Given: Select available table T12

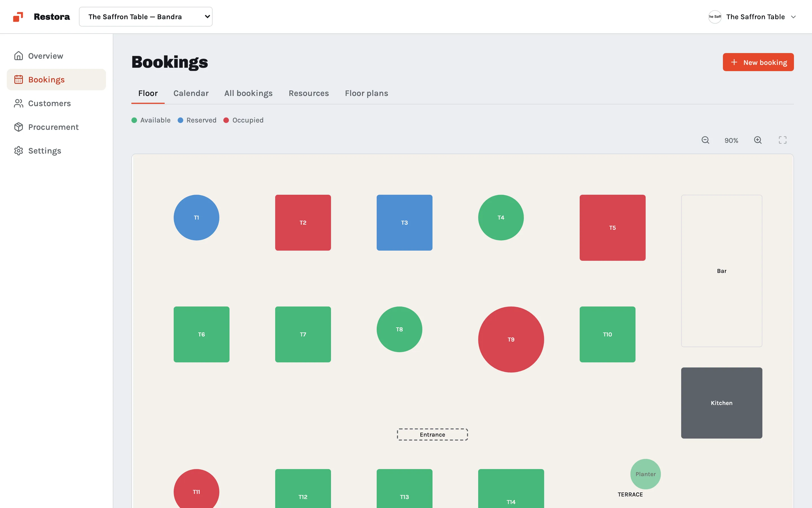Looking at the screenshot, I should click(x=303, y=489).
